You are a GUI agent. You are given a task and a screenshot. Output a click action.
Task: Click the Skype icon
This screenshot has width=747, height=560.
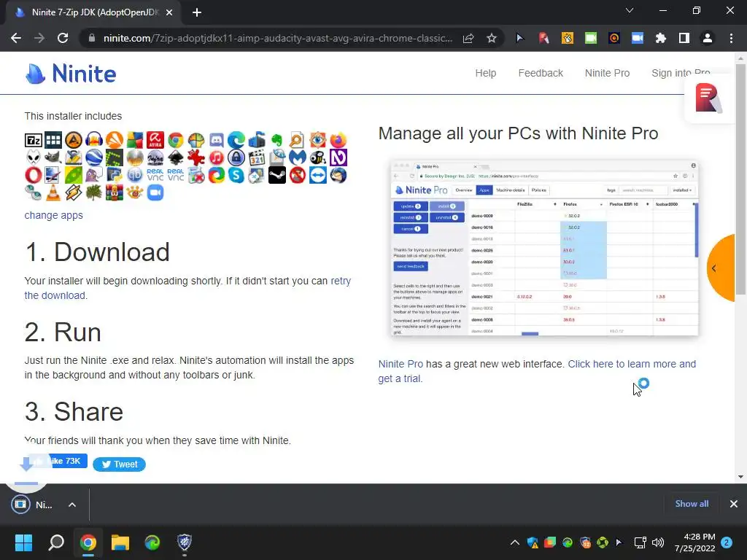[x=236, y=175]
